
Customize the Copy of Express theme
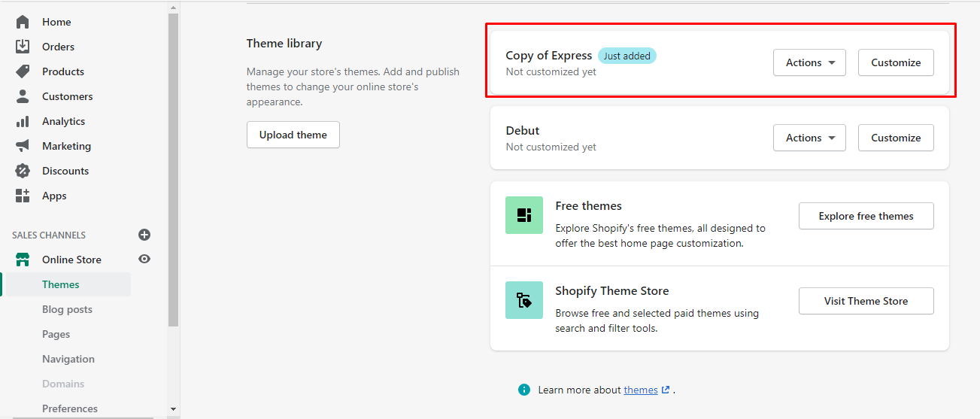[896, 62]
